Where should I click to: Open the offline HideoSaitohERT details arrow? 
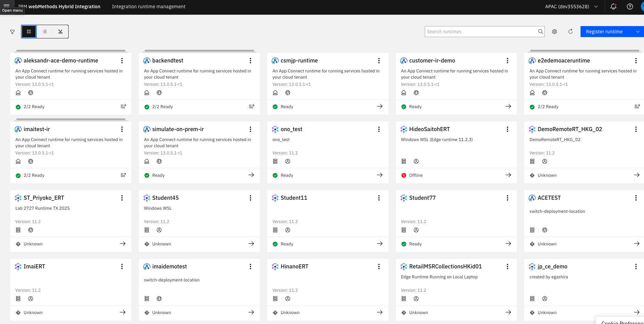tap(508, 175)
